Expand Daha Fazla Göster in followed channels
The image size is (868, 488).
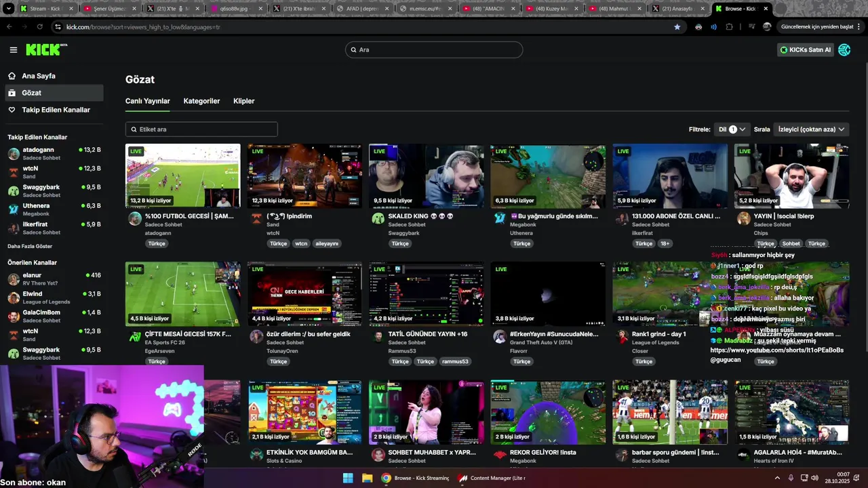tap(30, 246)
